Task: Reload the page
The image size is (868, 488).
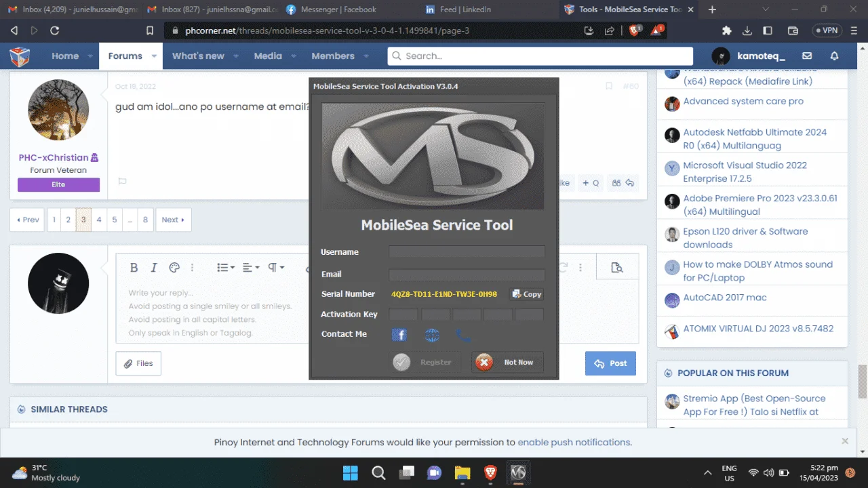Action: coord(55,30)
